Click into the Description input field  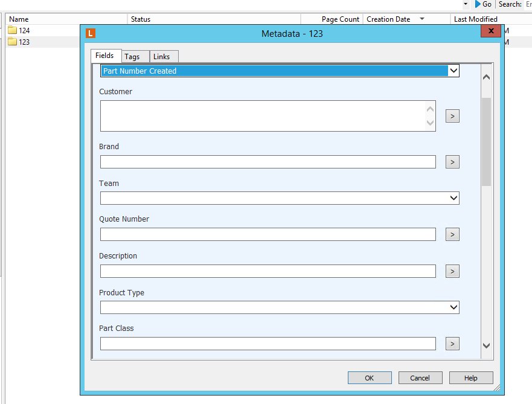pyautogui.click(x=268, y=271)
